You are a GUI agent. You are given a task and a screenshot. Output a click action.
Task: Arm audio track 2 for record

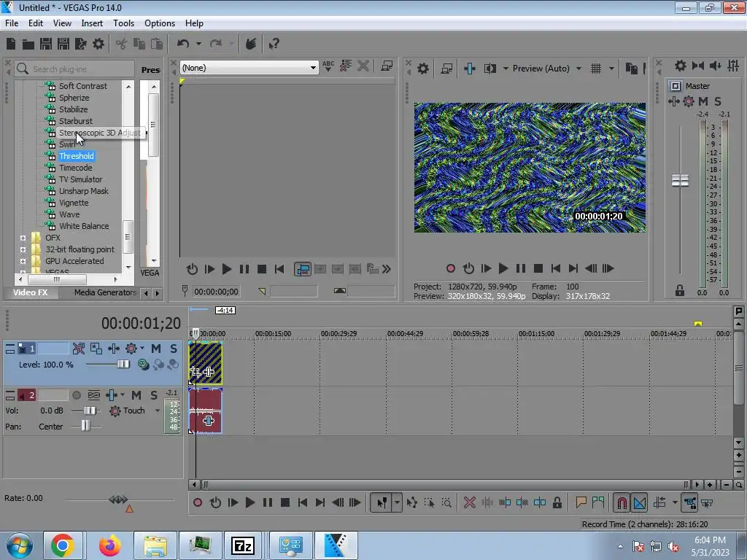pos(76,395)
